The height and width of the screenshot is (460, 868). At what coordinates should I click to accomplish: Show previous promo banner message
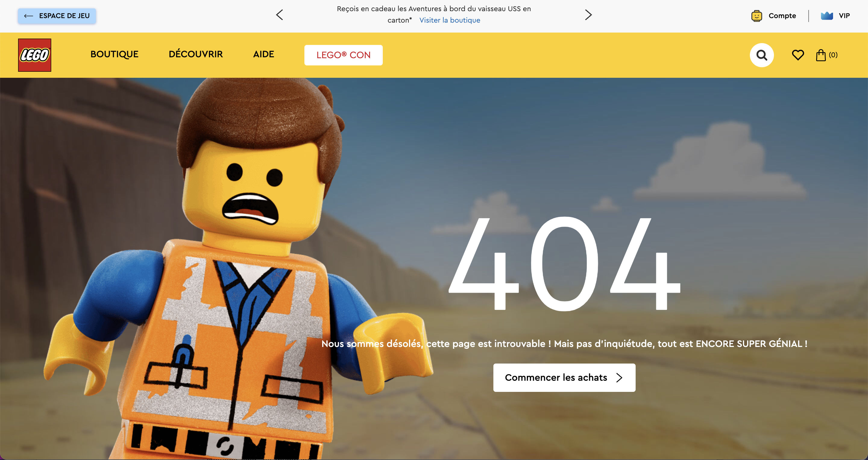[279, 15]
